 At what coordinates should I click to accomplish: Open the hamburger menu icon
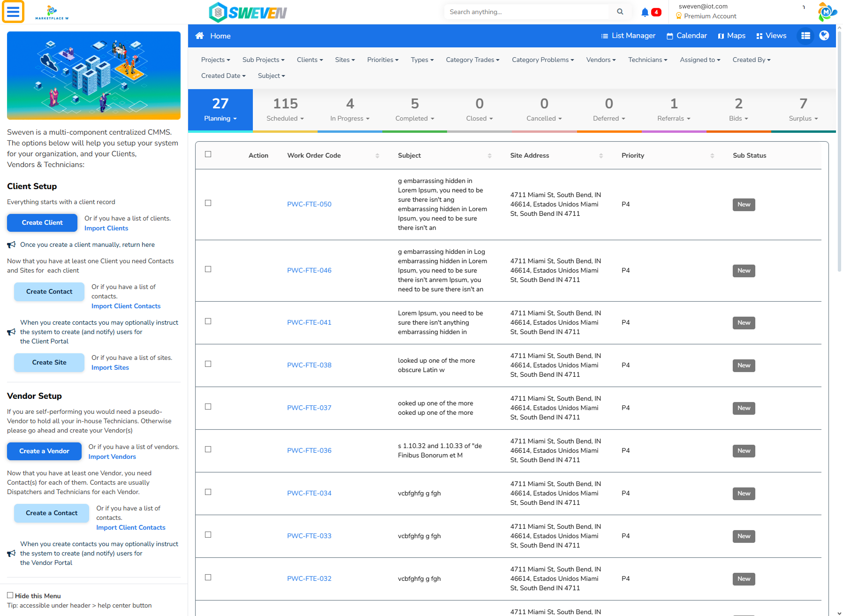[x=13, y=12]
